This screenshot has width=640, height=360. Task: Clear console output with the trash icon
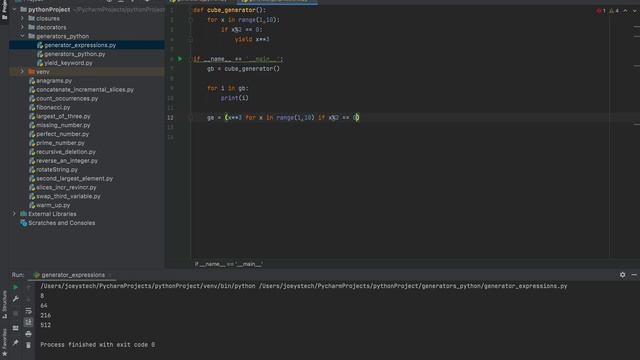[28, 345]
